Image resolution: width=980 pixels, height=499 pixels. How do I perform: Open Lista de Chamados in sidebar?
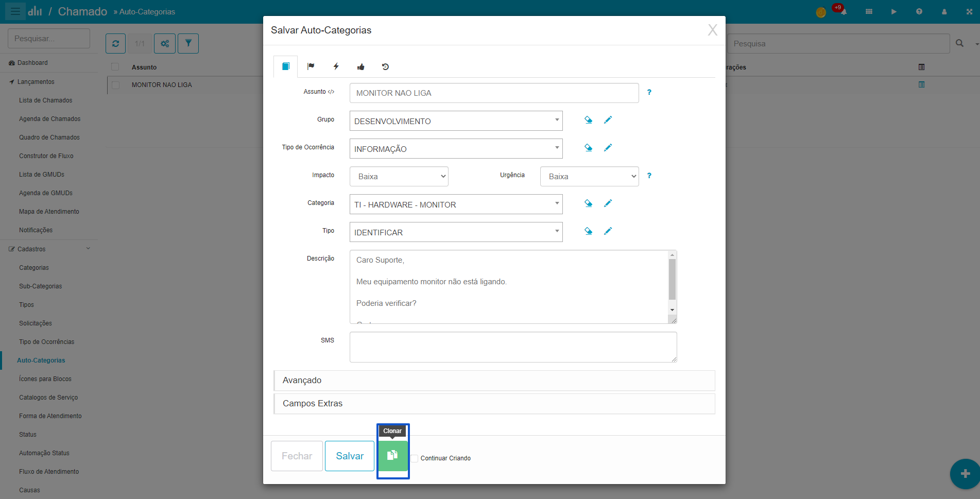tap(45, 100)
